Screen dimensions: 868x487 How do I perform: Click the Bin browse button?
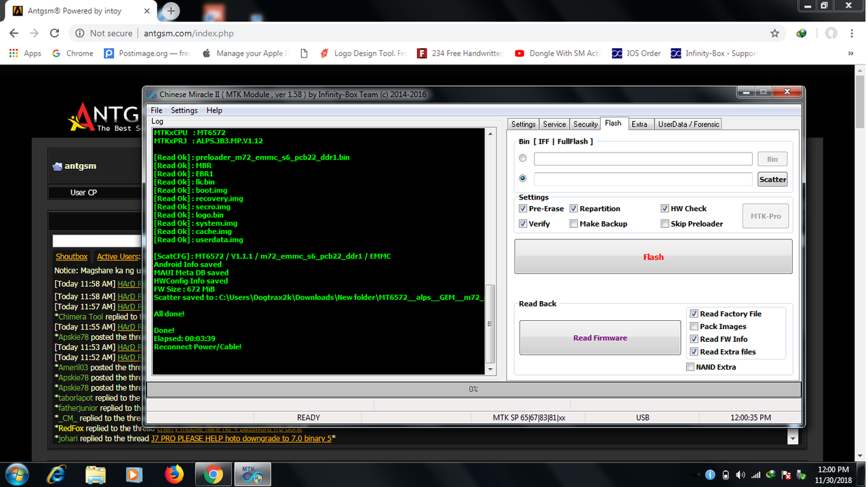pos(772,159)
